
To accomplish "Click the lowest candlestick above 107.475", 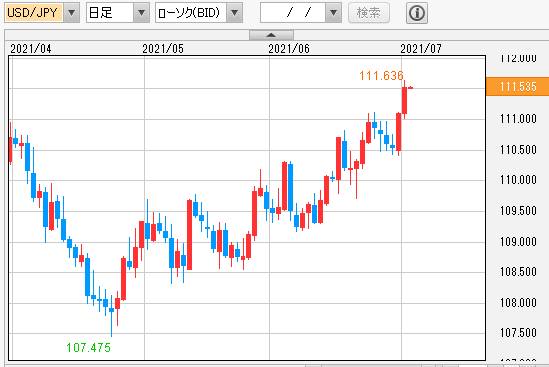I will tap(112, 315).
